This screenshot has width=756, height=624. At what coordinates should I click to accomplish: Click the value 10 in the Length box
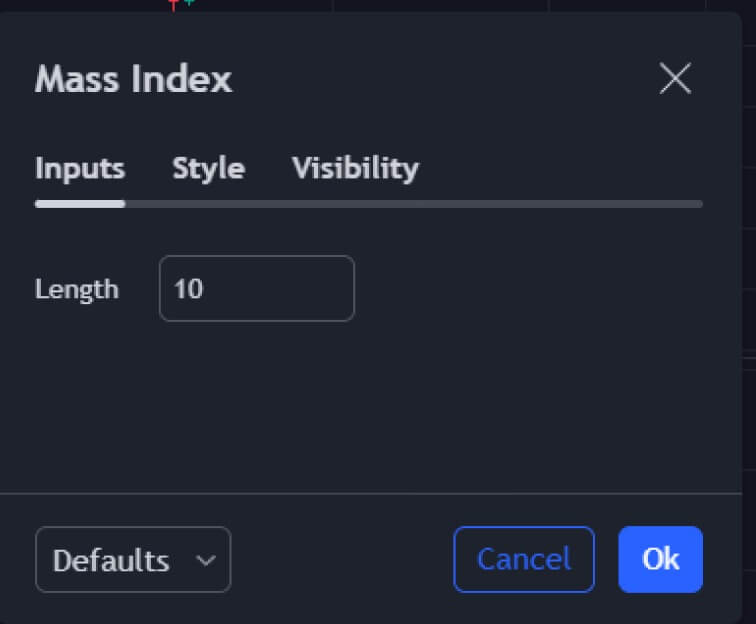pos(188,290)
